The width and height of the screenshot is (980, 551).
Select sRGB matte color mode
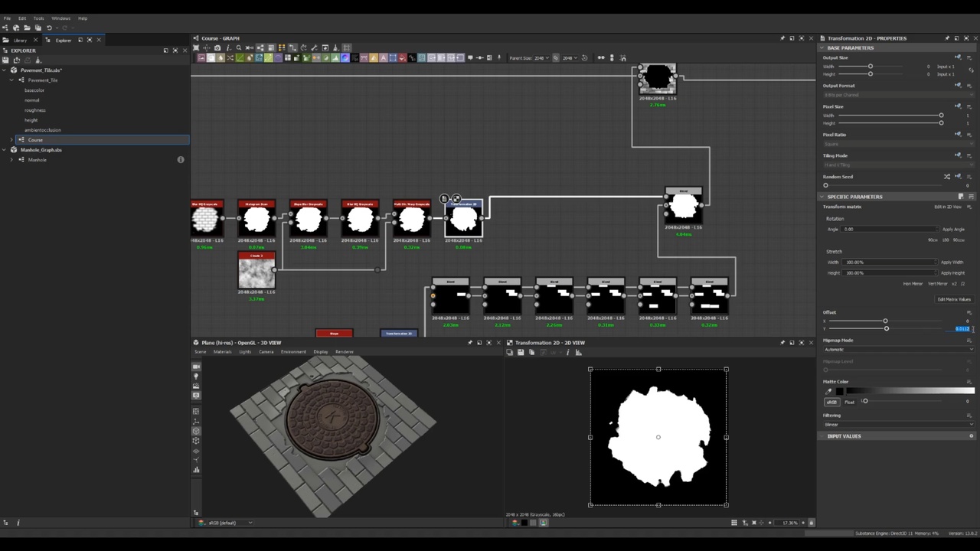click(x=832, y=402)
